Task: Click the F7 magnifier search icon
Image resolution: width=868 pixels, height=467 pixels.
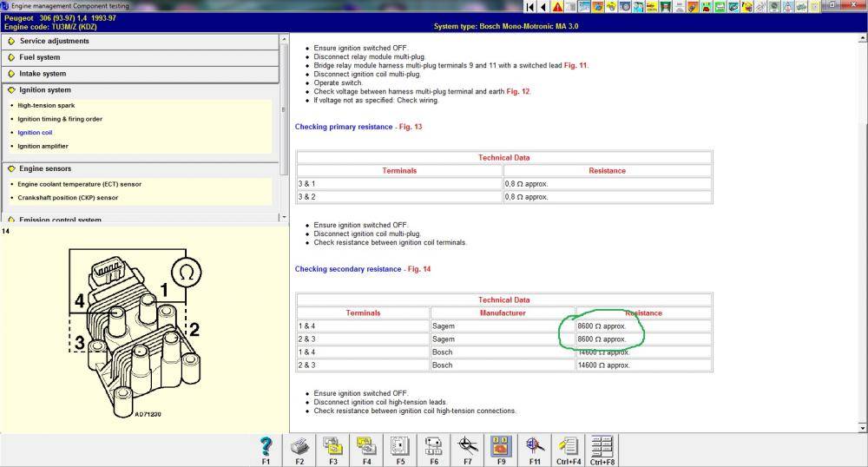Action: pyautogui.click(x=468, y=446)
